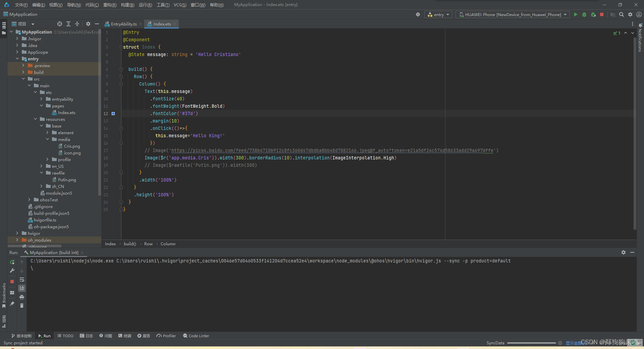
Task: Toggle soft-wrap in Run console
Action: click(22, 280)
